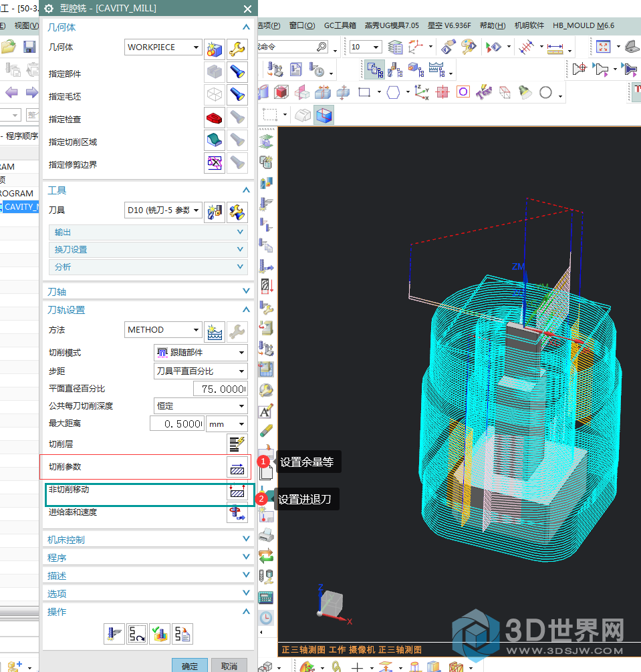The height and width of the screenshot is (672, 641).
Task: Open the 步距 刀具平直百分比 dropdown
Action: (241, 371)
